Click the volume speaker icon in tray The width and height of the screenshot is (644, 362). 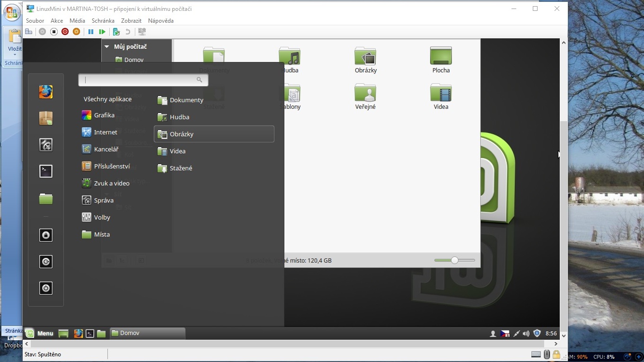tap(526, 334)
